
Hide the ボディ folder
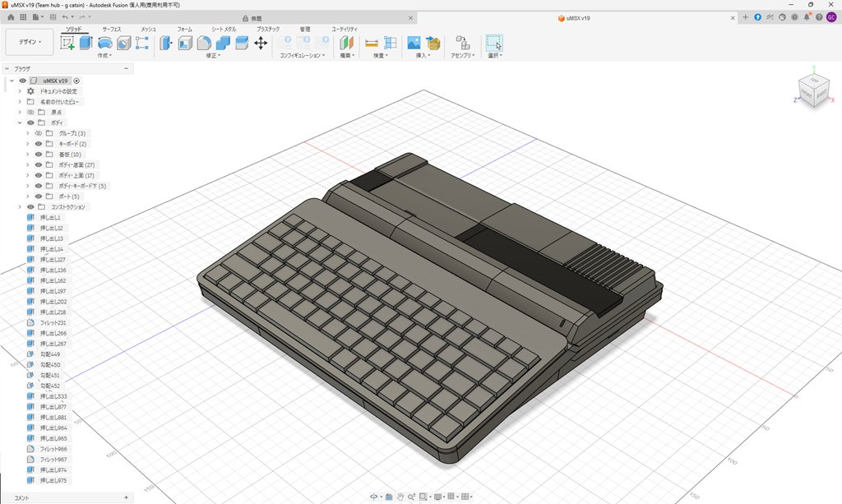tap(30, 123)
